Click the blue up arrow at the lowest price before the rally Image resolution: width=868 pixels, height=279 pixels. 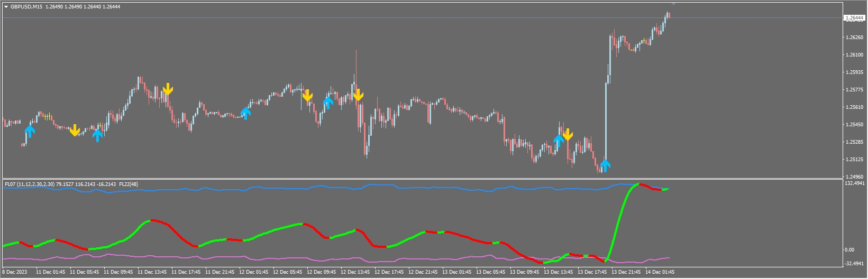click(605, 166)
